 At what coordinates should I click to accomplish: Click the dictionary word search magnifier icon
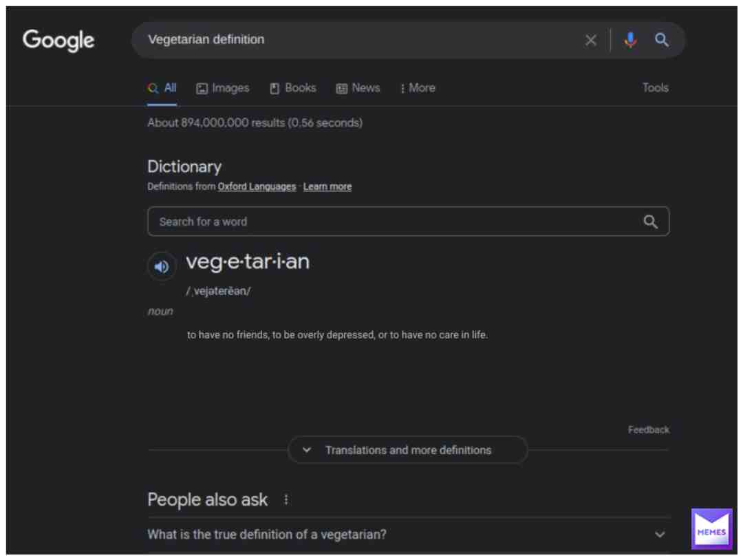(650, 222)
